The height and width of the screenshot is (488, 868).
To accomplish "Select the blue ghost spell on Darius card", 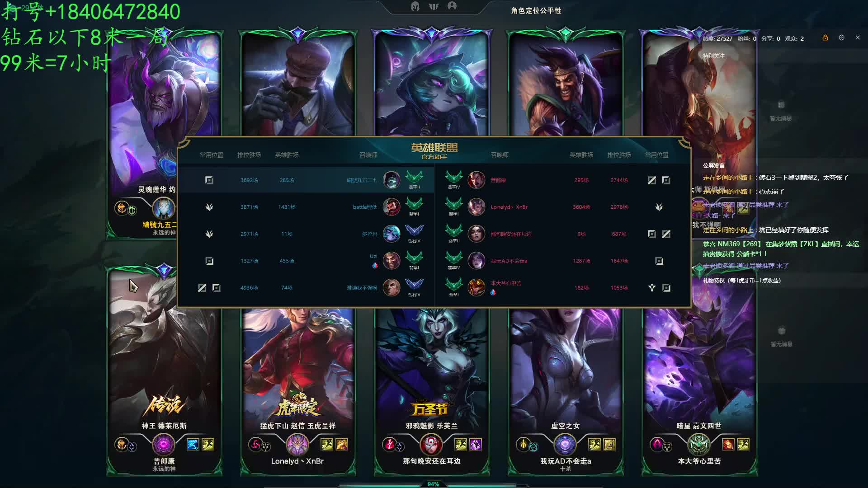I will [x=193, y=445].
